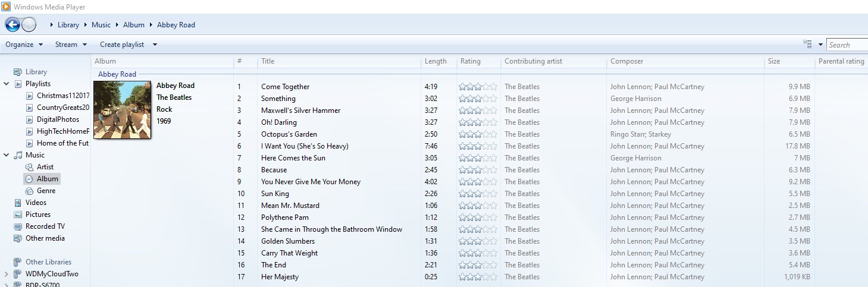Screen dimensions: 868x287
Task: Click the Windows Media Player title bar icon
Action: [5, 7]
